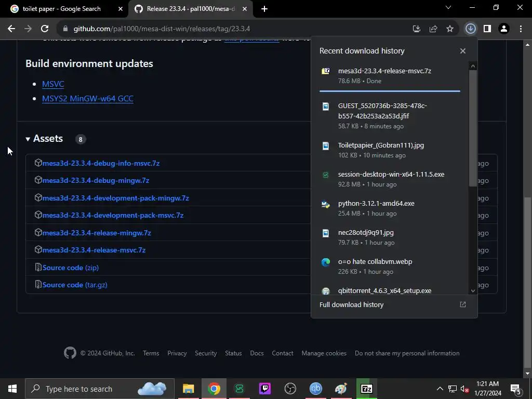The height and width of the screenshot is (399, 532).
Task: Click the zip icon beside Source code (zip)
Action: pos(38,268)
